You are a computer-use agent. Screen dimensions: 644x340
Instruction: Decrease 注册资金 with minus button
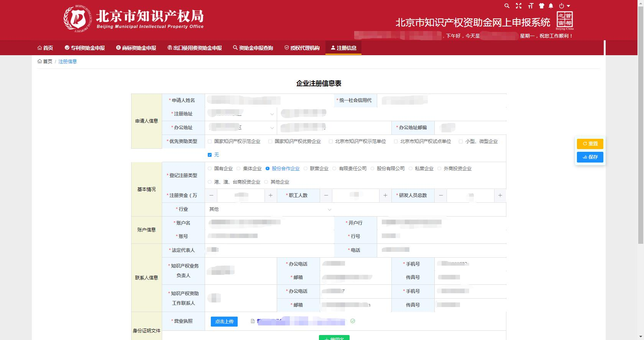pyautogui.click(x=211, y=195)
